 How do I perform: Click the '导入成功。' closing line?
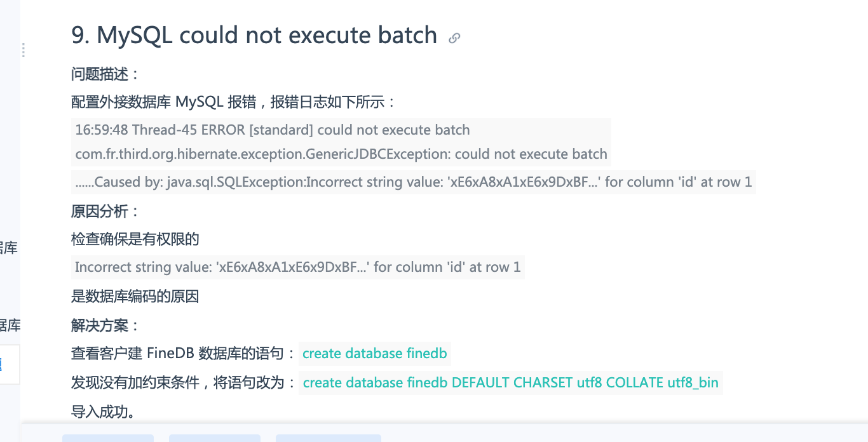coord(103,412)
